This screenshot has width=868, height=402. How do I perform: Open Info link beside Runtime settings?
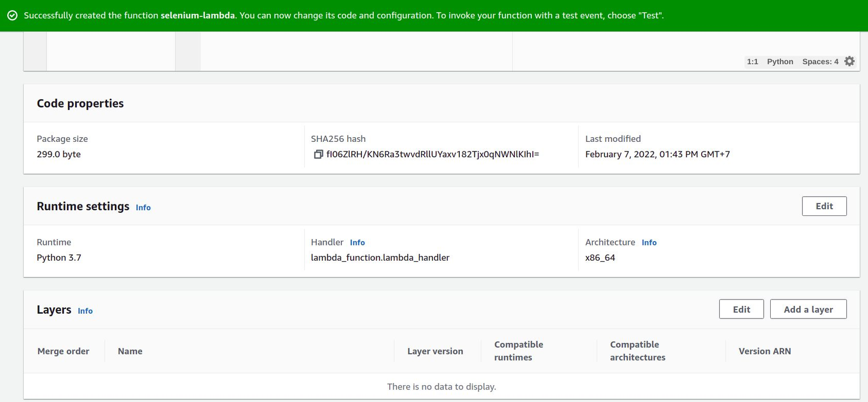pos(143,208)
